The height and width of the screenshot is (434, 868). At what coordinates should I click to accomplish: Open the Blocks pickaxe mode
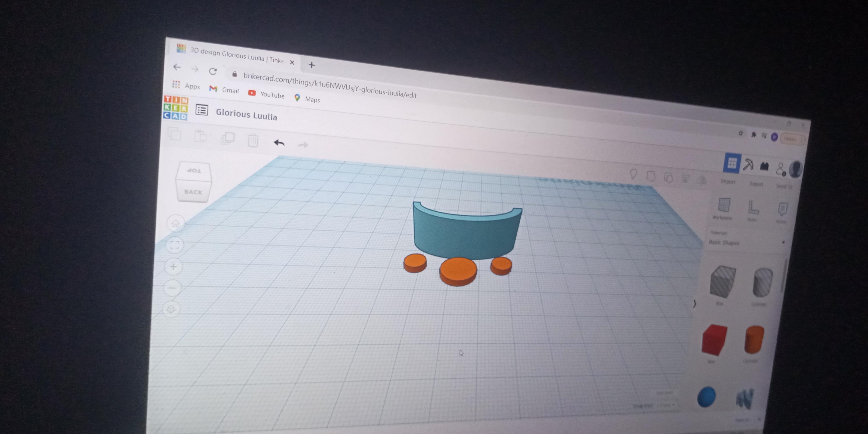748,164
